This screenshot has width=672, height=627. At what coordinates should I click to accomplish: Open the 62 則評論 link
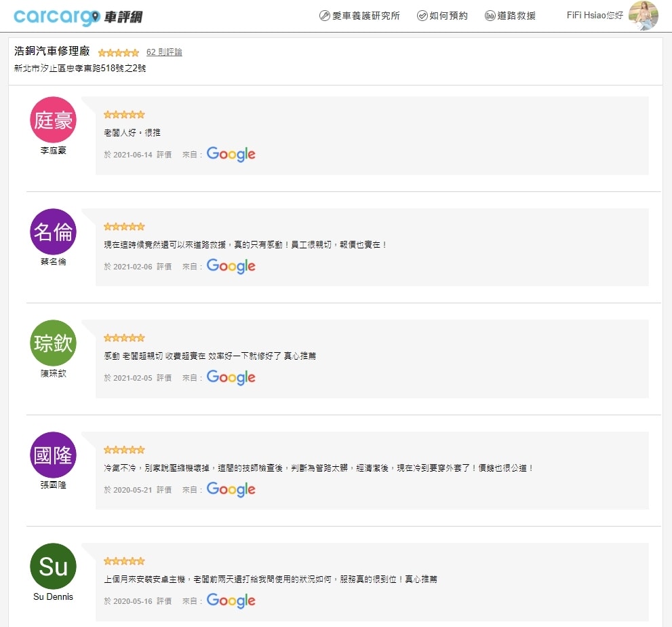[x=164, y=52]
